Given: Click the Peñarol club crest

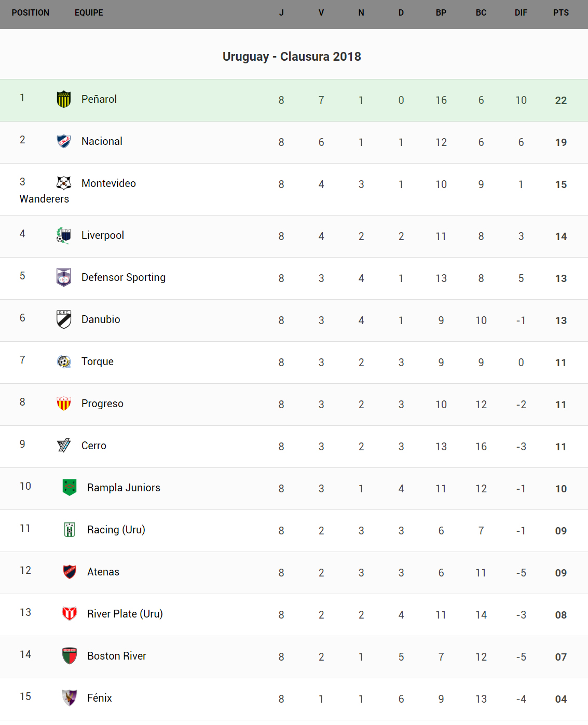Looking at the screenshot, I should [x=64, y=99].
